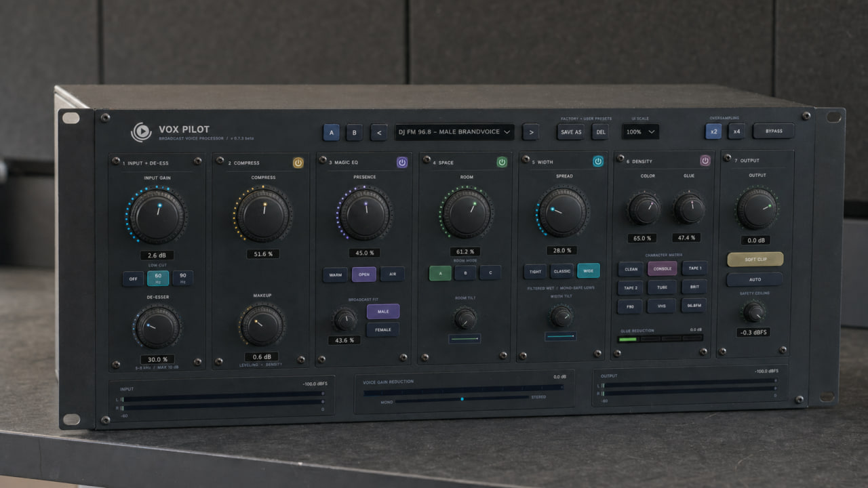Click the Presence knob

coord(365,213)
